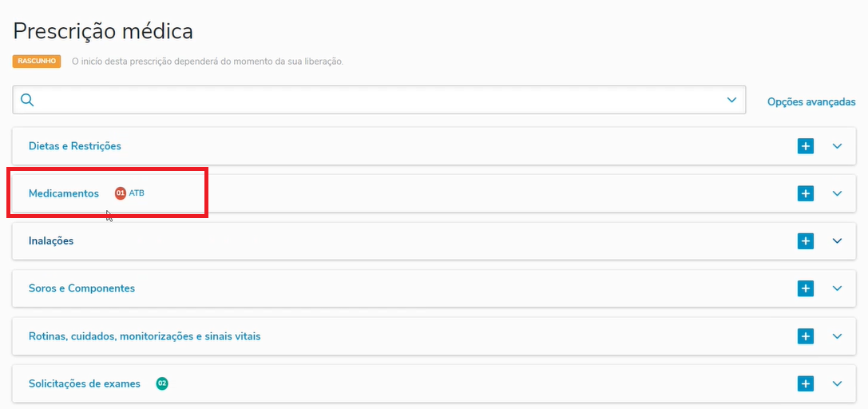The image size is (868, 409).
Task: Add a new item to Medicamentos
Action: click(806, 193)
